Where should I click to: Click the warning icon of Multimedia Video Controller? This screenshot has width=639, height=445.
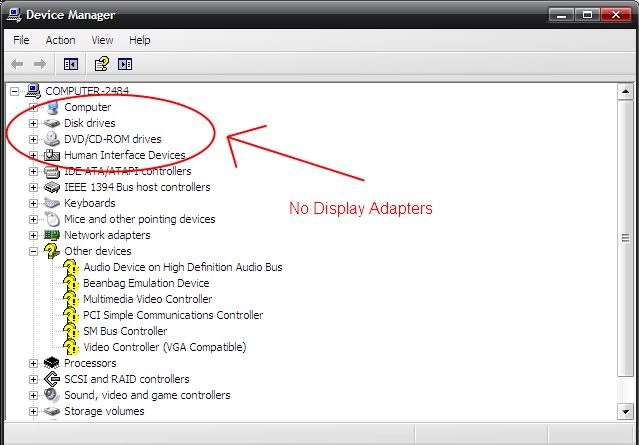click(x=71, y=299)
